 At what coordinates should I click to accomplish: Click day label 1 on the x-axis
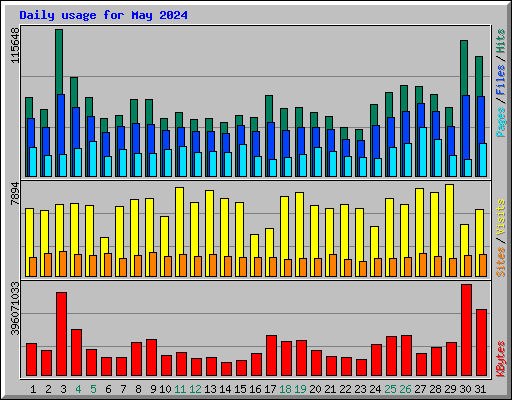click(x=33, y=389)
